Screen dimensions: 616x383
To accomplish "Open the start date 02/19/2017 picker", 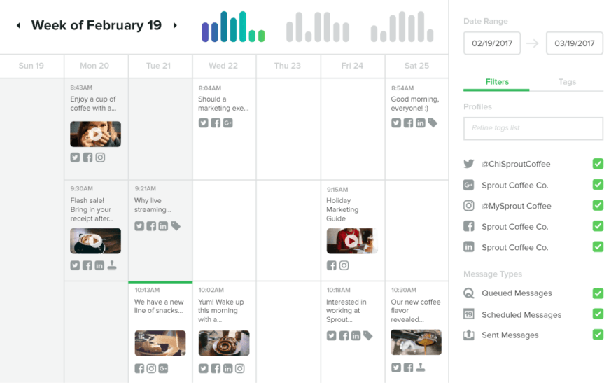I will pos(492,43).
